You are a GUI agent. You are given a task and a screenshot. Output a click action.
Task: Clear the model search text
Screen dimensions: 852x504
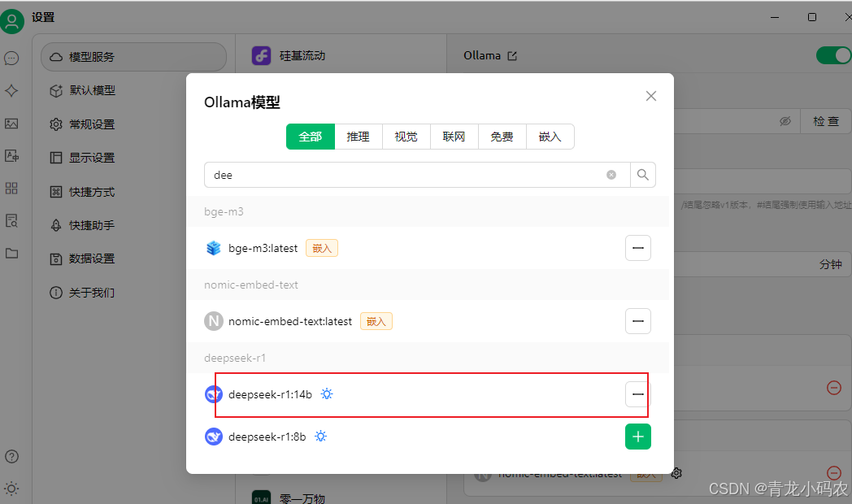(611, 175)
